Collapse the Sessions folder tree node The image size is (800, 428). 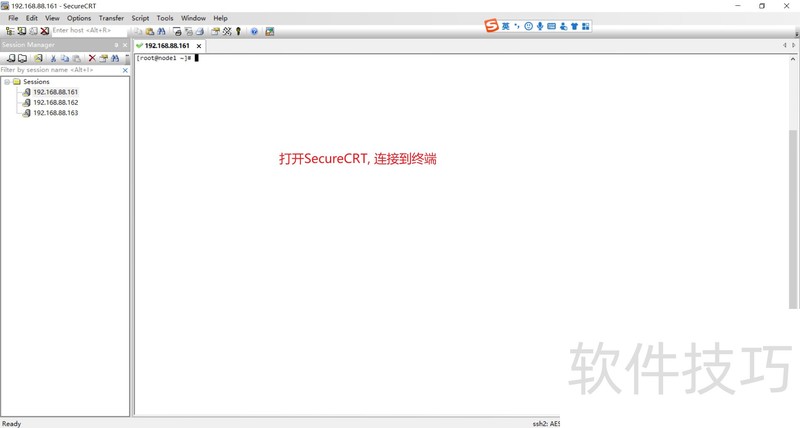coord(7,82)
